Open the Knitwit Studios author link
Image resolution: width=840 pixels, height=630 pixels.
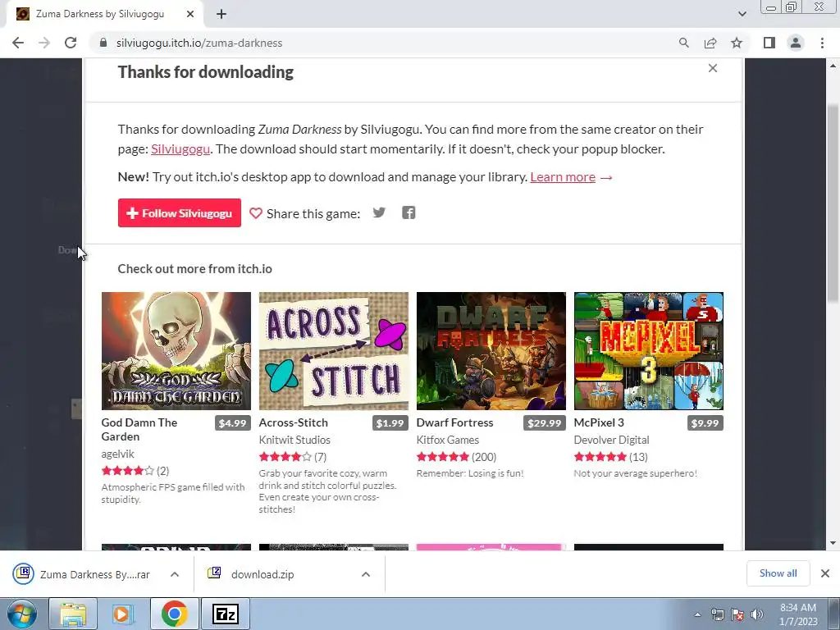pos(294,440)
